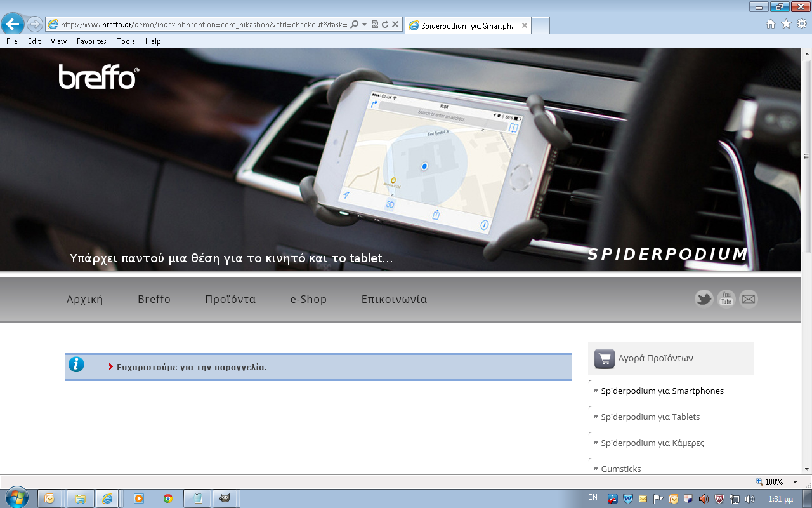The image size is (812, 508).
Task: Click the browser Back arrow button
Action: 13,24
